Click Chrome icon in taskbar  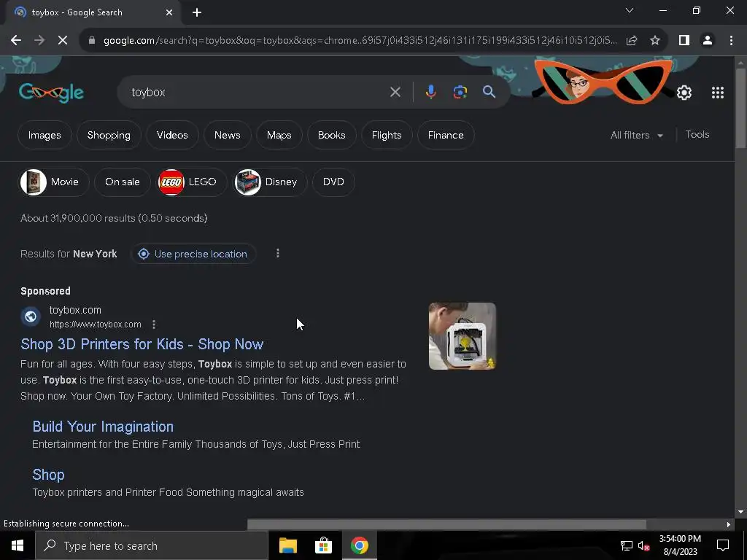point(359,545)
